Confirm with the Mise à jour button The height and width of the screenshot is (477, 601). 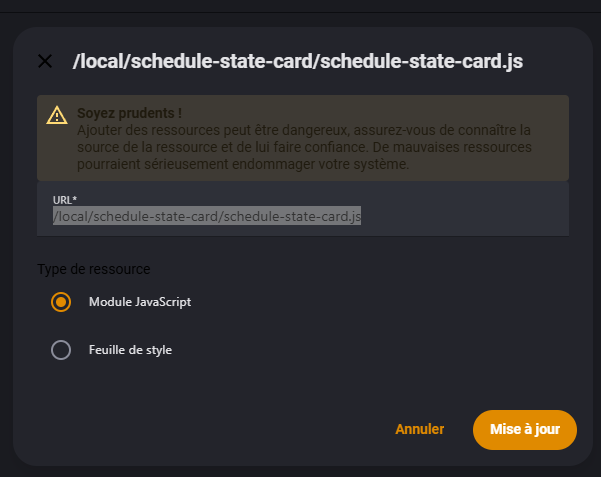click(525, 429)
